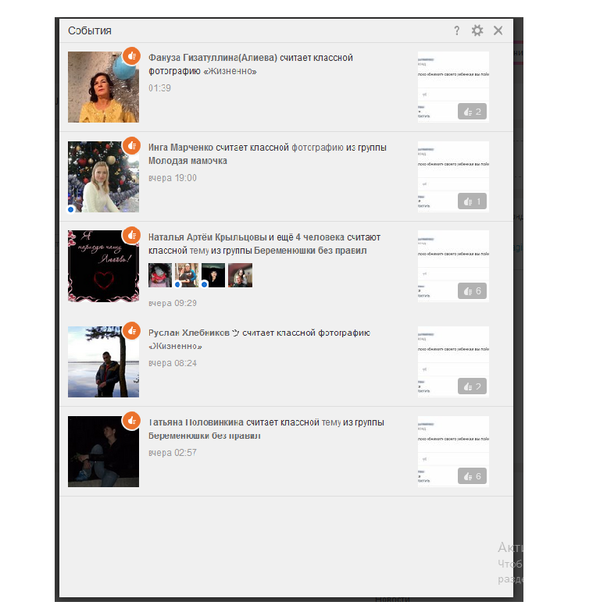Go to the Молодая мамочка group link
This screenshot has width=600, height=616.
point(187,161)
